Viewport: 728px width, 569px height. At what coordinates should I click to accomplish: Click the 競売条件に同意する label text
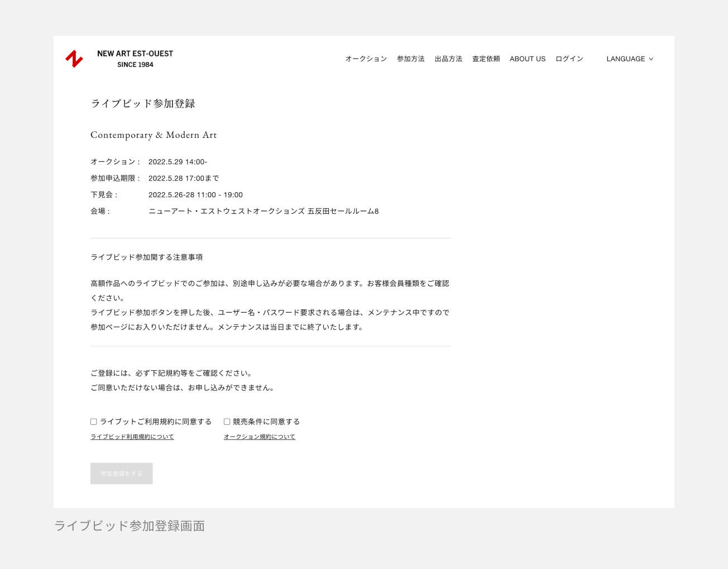(266, 422)
